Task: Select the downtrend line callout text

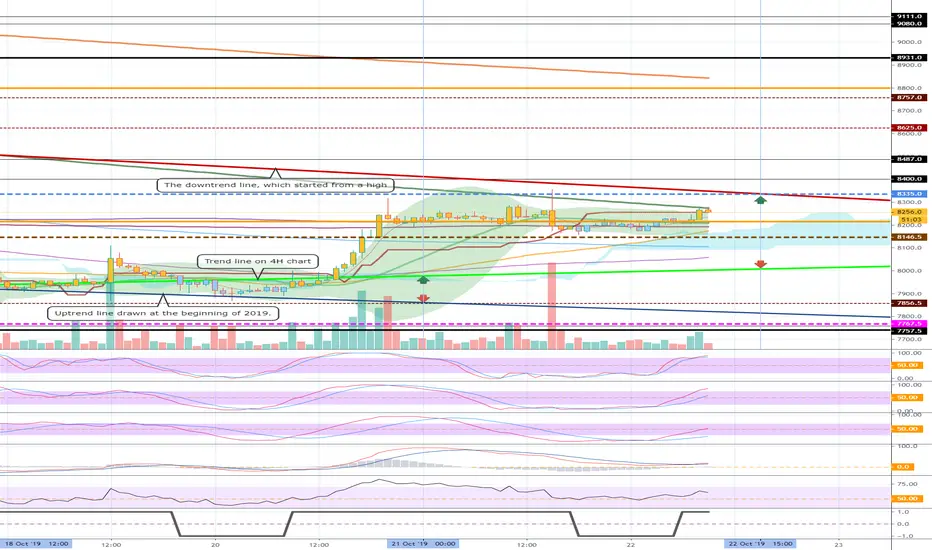Action: click(x=276, y=185)
